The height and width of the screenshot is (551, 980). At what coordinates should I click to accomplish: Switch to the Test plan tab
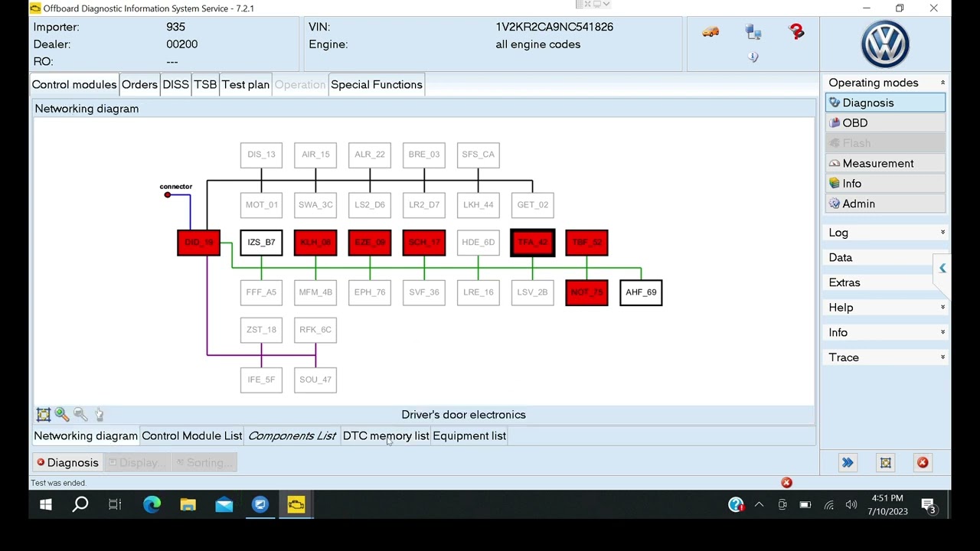(x=246, y=84)
